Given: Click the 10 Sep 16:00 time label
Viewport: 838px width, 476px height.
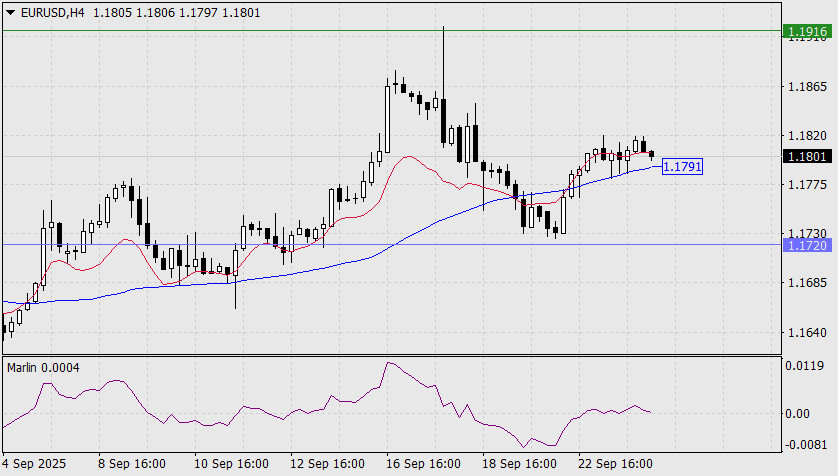Looking at the screenshot, I should point(231,464).
